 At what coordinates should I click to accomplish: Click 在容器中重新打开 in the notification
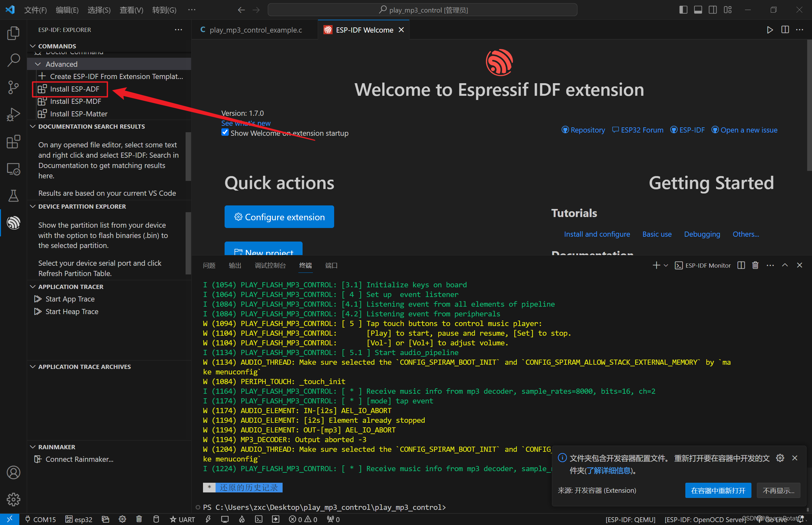pyautogui.click(x=718, y=490)
